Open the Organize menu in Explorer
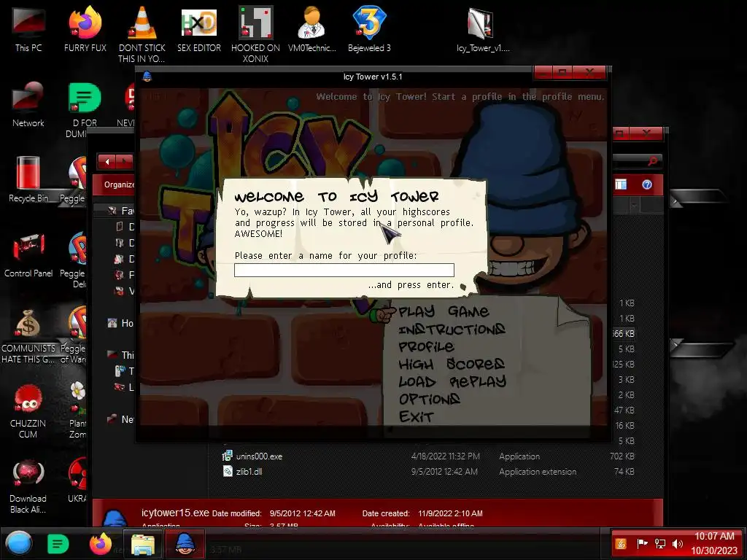Screen dimensions: 747x560 click(119, 184)
